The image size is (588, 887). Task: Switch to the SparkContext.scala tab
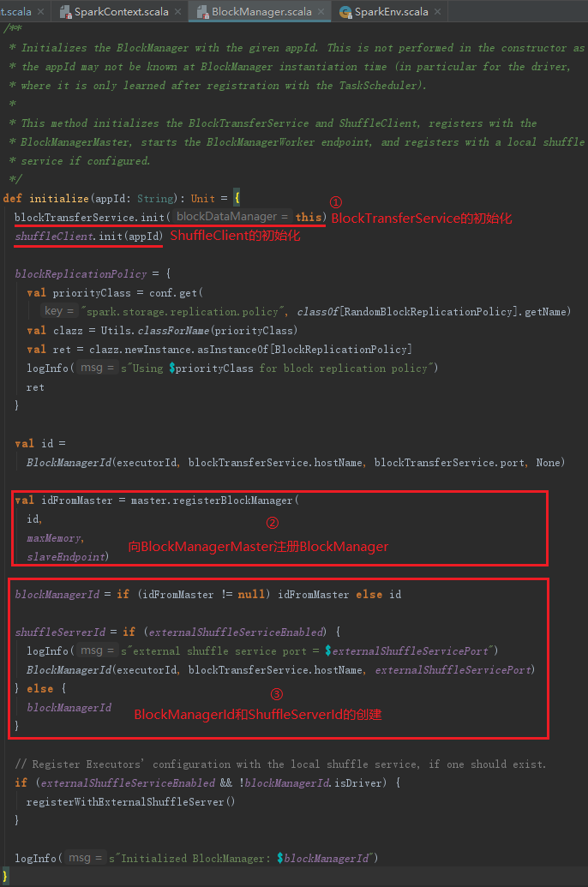(x=121, y=11)
